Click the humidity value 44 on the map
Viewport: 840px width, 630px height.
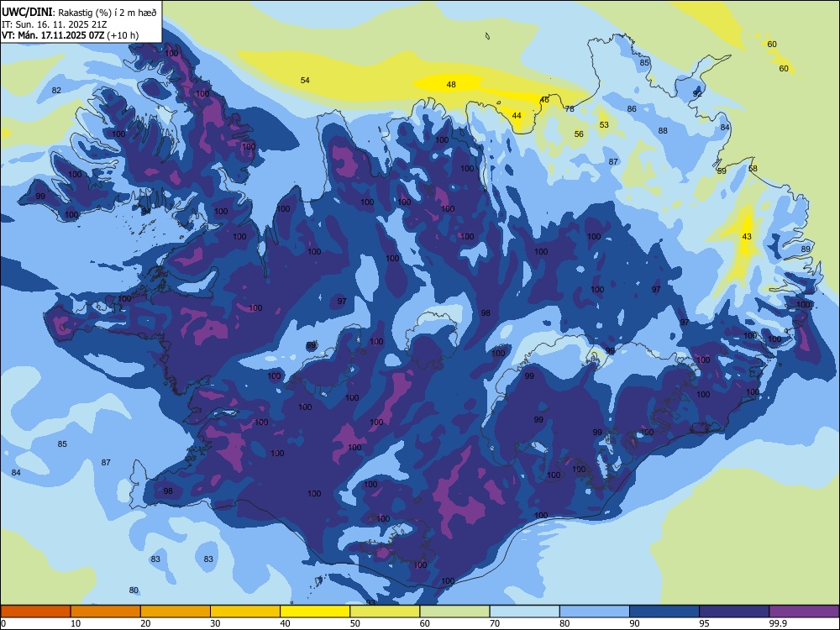click(517, 115)
